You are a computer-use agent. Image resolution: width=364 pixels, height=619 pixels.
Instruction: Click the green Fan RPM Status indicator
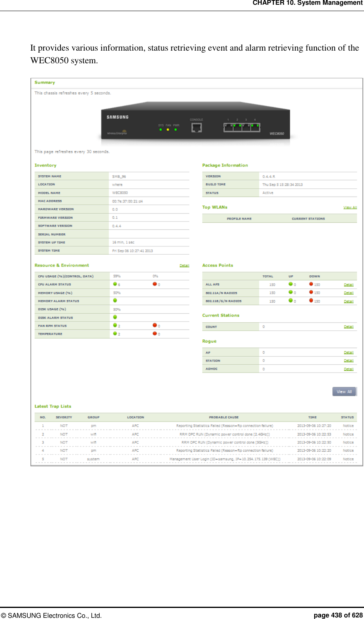point(115,325)
